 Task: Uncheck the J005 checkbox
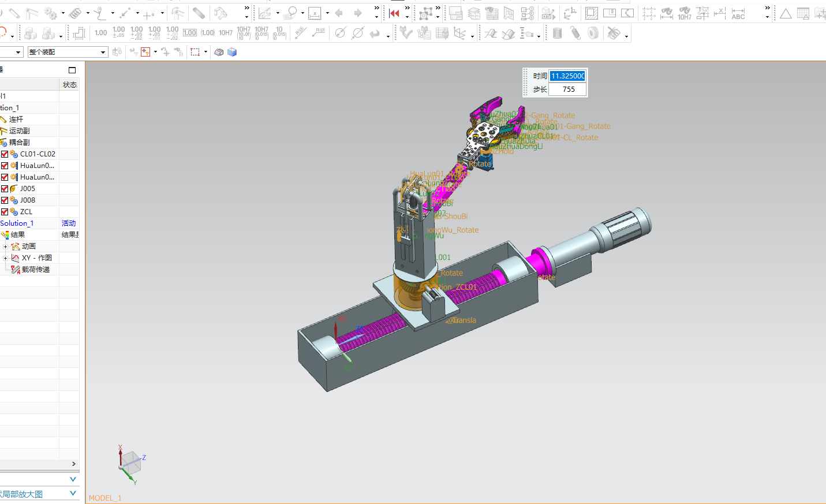point(5,189)
